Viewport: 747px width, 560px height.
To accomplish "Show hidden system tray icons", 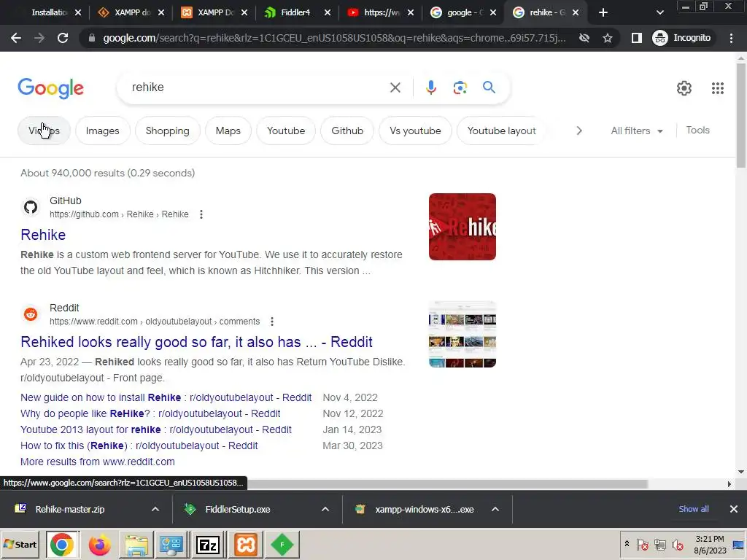I will [x=627, y=544].
